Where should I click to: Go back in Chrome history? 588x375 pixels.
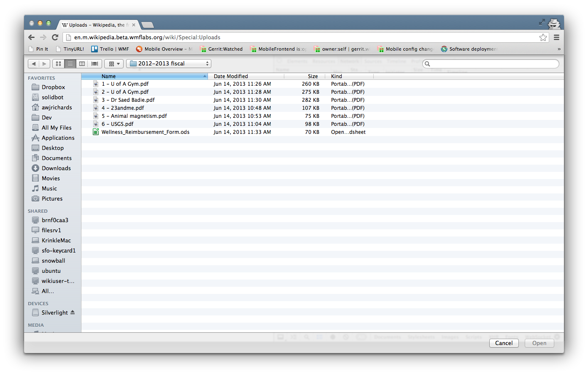coord(32,37)
